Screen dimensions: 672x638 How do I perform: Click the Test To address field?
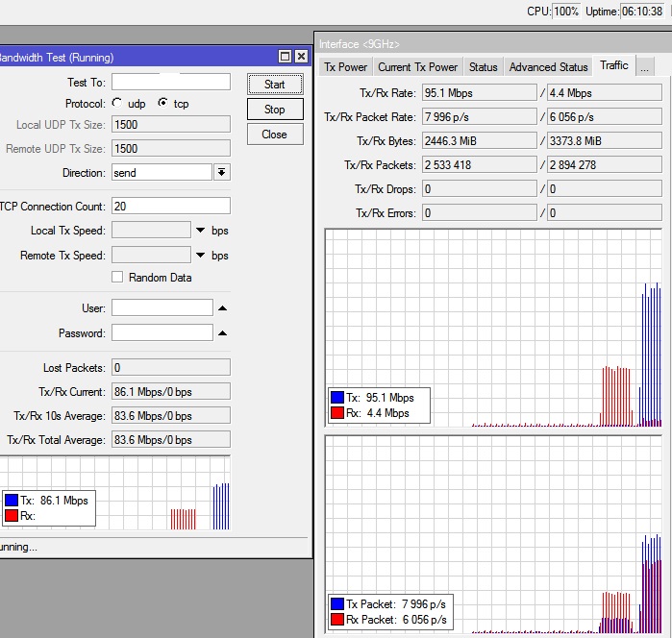tap(171, 82)
